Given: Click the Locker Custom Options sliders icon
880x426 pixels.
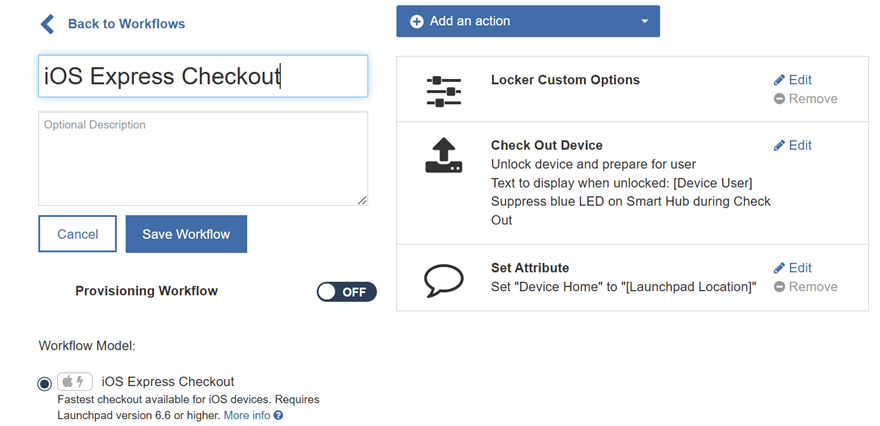Looking at the screenshot, I should coord(444,90).
